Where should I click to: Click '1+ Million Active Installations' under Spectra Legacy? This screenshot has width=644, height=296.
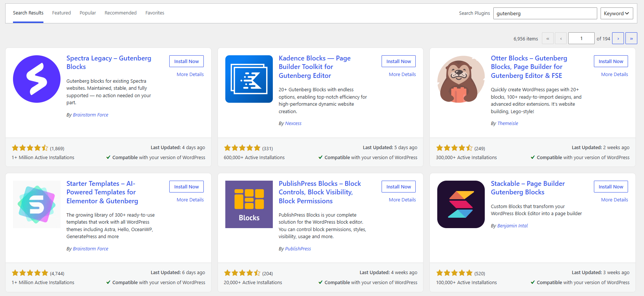[x=43, y=158]
